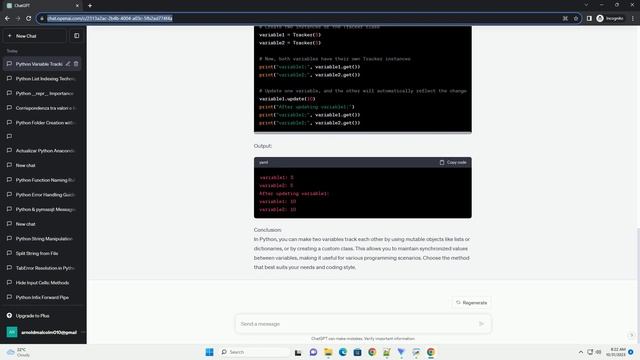
Task: Open the first Chrome icon in the taskbar
Action: [x=372, y=352]
